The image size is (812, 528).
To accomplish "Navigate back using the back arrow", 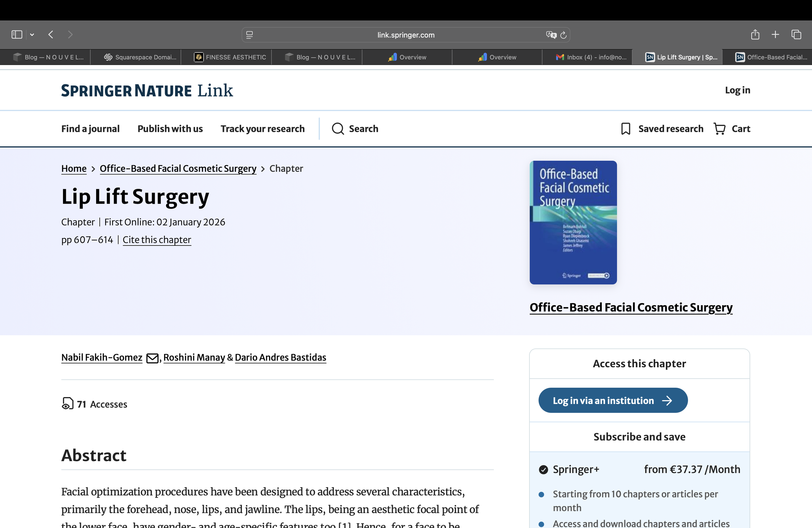I will coord(50,34).
